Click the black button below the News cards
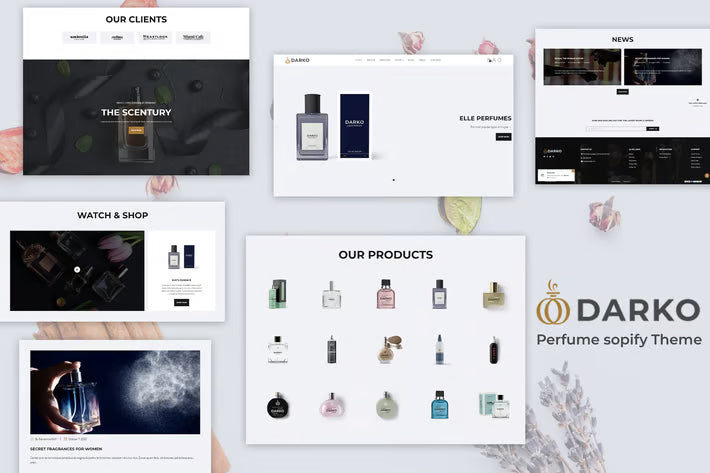 (623, 91)
